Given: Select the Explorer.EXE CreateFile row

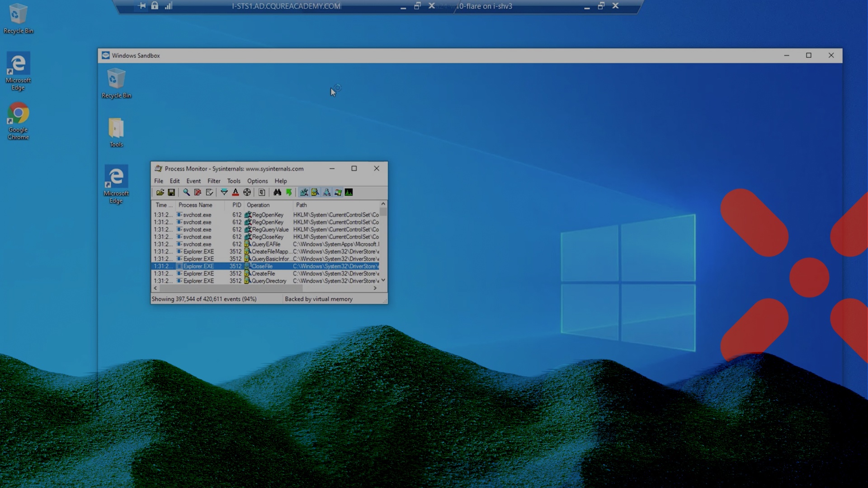Looking at the screenshot, I should [266, 274].
